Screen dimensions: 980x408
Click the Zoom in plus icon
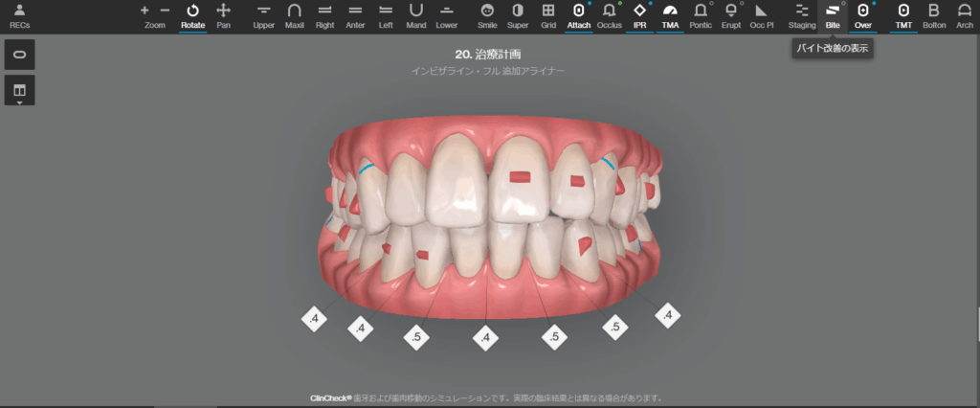tap(145, 11)
